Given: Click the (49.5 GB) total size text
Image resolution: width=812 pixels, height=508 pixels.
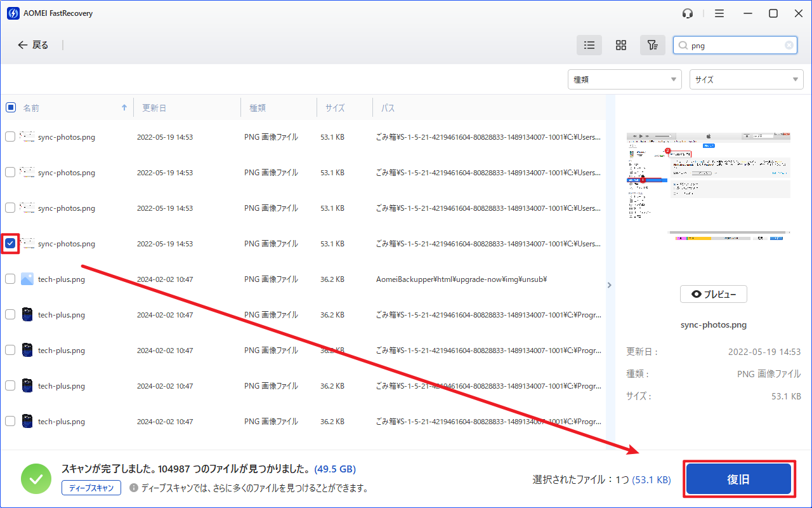Looking at the screenshot, I should click(335, 469).
